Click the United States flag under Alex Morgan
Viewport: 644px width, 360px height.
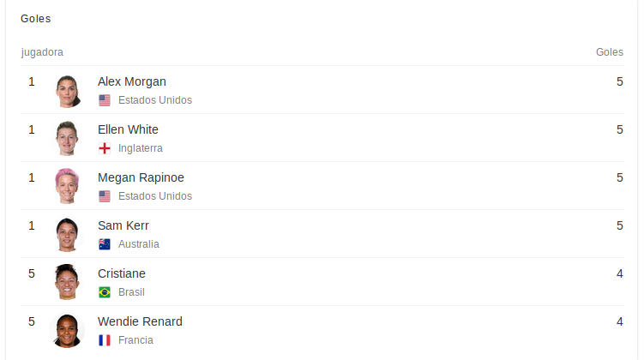click(x=105, y=100)
